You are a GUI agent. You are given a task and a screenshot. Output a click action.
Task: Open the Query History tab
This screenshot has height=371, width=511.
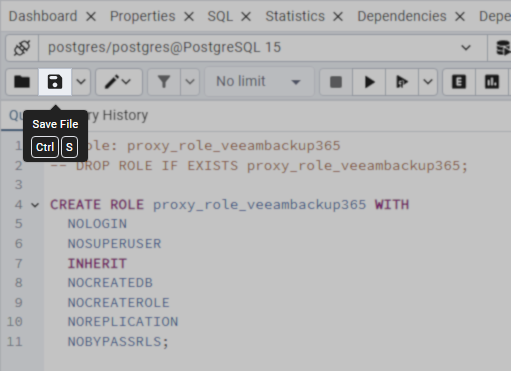pyautogui.click(x=117, y=115)
